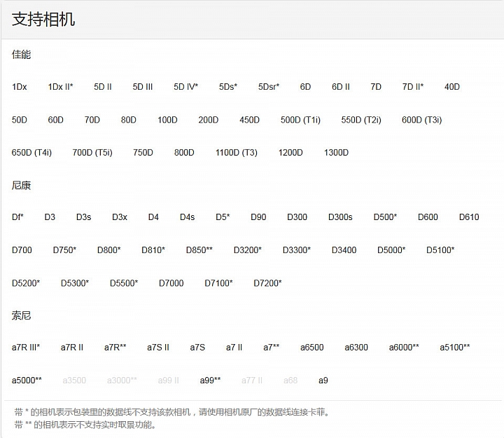Viewport: 504px width, 438px height.
Task: Click the 7D II* entry
Action: coord(413,87)
